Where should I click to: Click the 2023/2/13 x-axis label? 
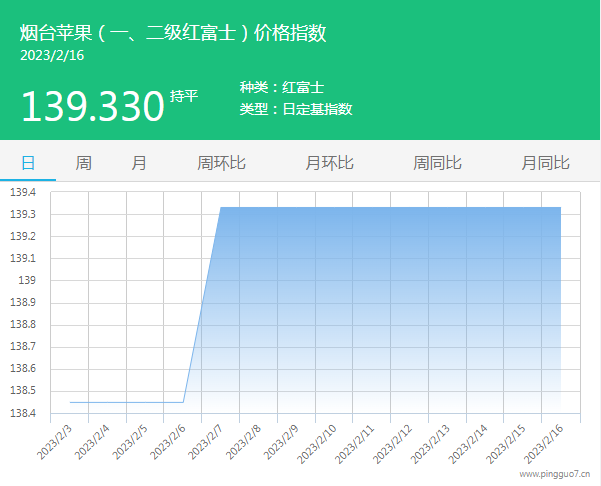click(x=430, y=444)
